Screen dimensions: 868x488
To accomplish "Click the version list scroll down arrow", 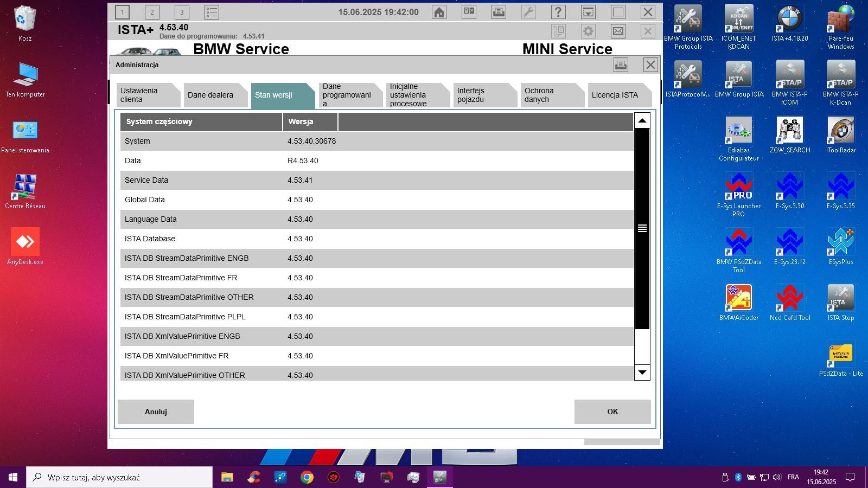I will [642, 372].
